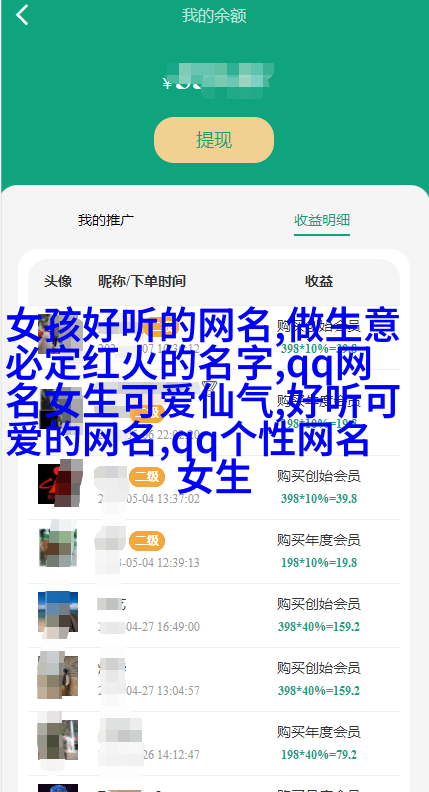The width and height of the screenshot is (429, 792).
Task: Click the 头像 column header
Action: [x=58, y=281]
